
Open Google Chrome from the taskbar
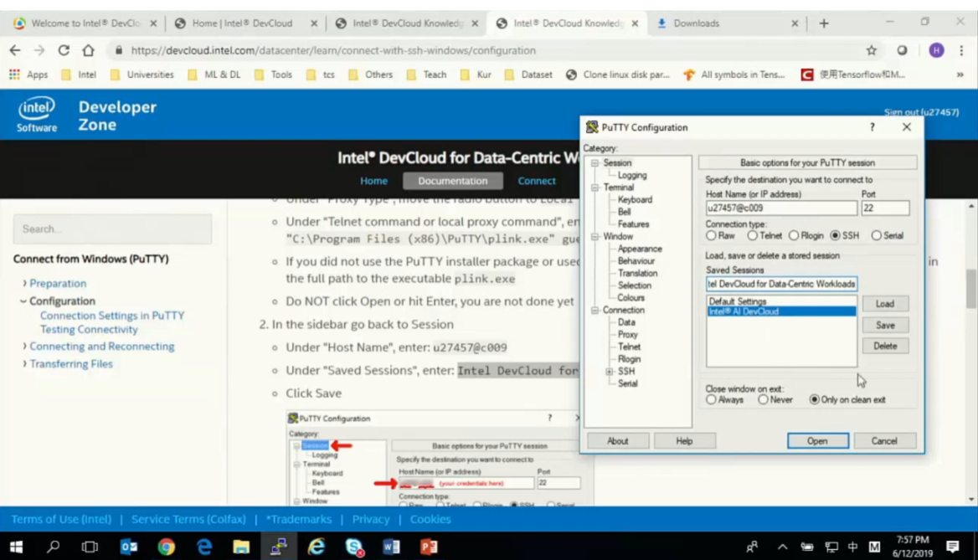click(x=166, y=547)
